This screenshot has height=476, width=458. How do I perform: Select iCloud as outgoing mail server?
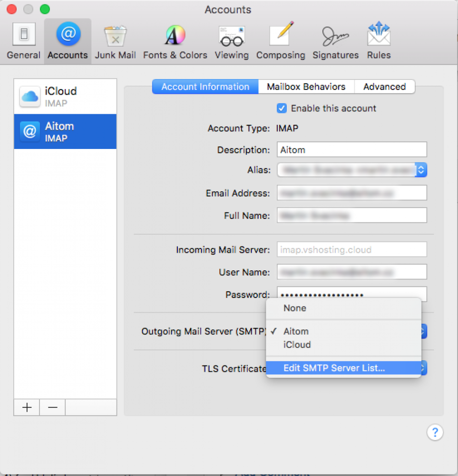coord(297,345)
